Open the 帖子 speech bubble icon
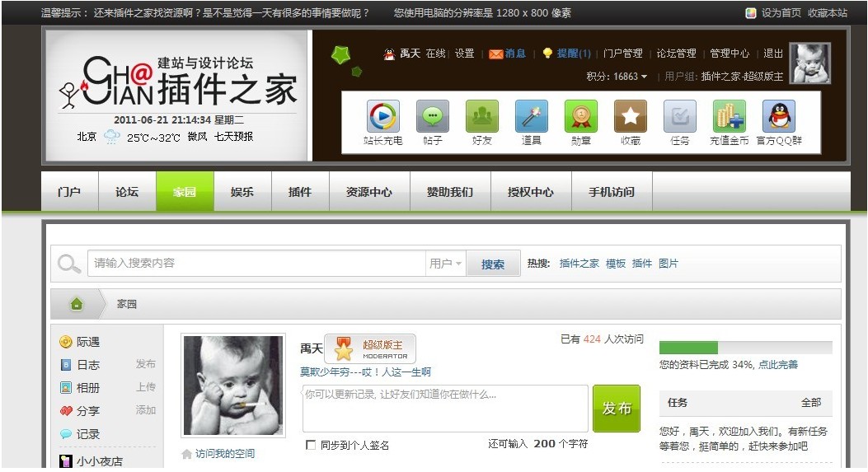 pyautogui.click(x=432, y=116)
